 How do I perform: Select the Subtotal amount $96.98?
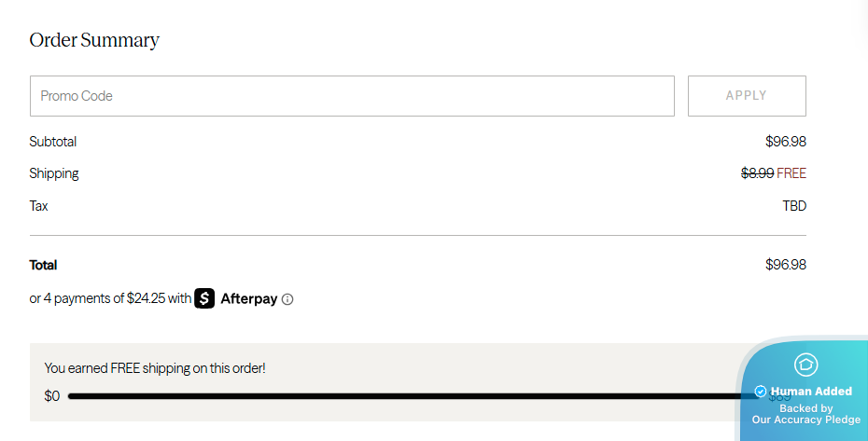(785, 142)
